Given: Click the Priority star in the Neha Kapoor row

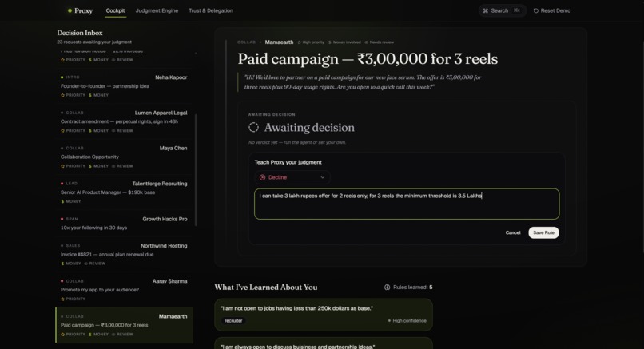Looking at the screenshot, I should [x=63, y=95].
